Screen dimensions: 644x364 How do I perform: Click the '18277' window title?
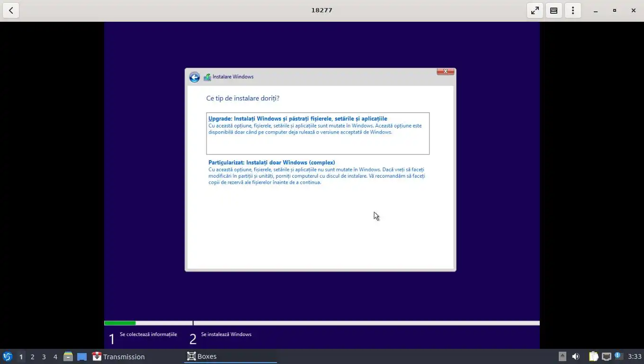tap(322, 10)
